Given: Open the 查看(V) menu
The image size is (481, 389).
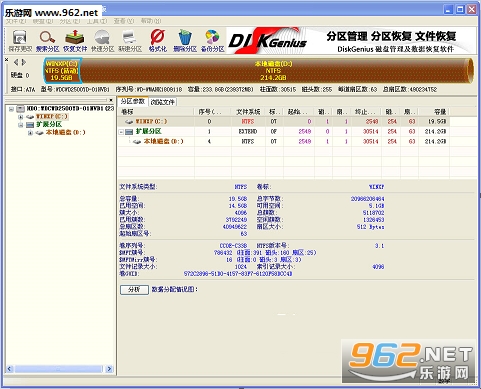Looking at the screenshot, I should click(x=124, y=21).
